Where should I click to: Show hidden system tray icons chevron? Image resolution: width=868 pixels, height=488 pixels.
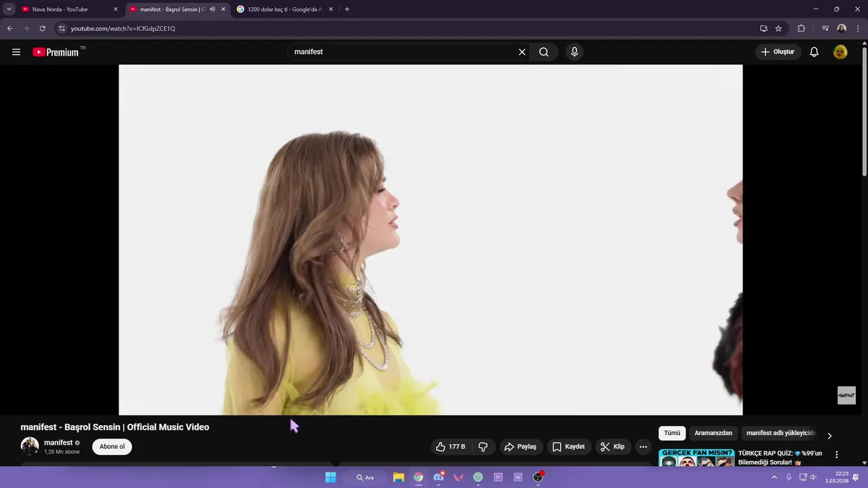774,477
